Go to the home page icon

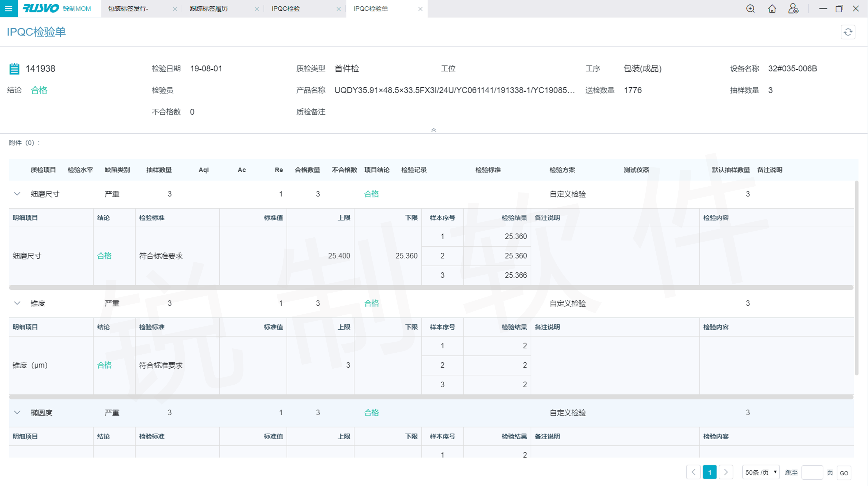tap(772, 9)
